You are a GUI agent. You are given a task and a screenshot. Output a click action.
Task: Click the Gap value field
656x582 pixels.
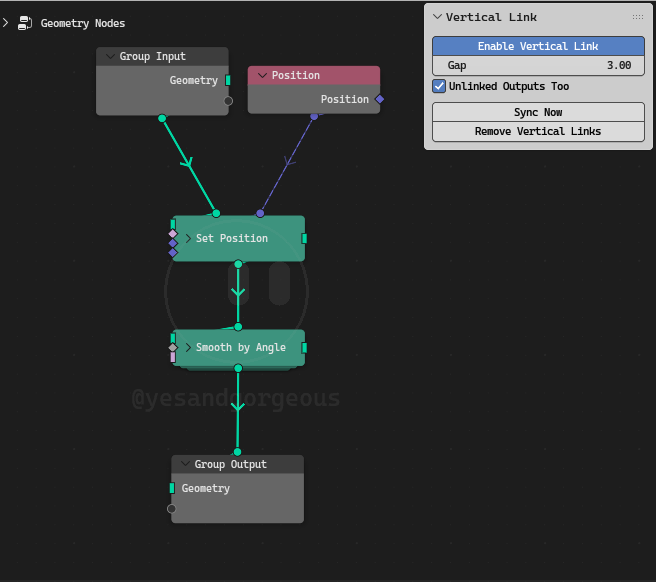click(x=538, y=66)
